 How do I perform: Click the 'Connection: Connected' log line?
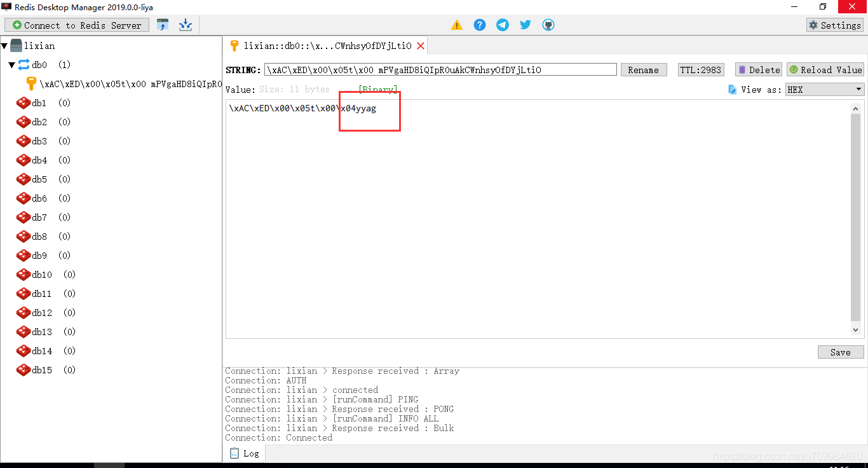(x=278, y=437)
